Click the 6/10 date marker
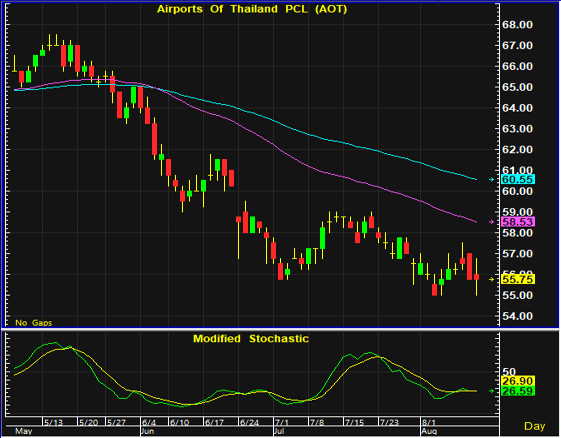The image size is (561, 438). pos(179,423)
